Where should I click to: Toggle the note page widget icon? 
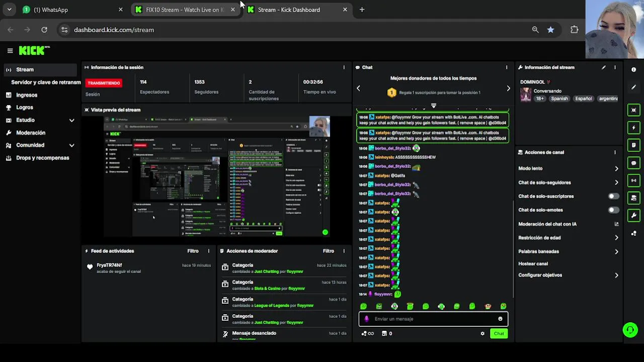[633, 145]
